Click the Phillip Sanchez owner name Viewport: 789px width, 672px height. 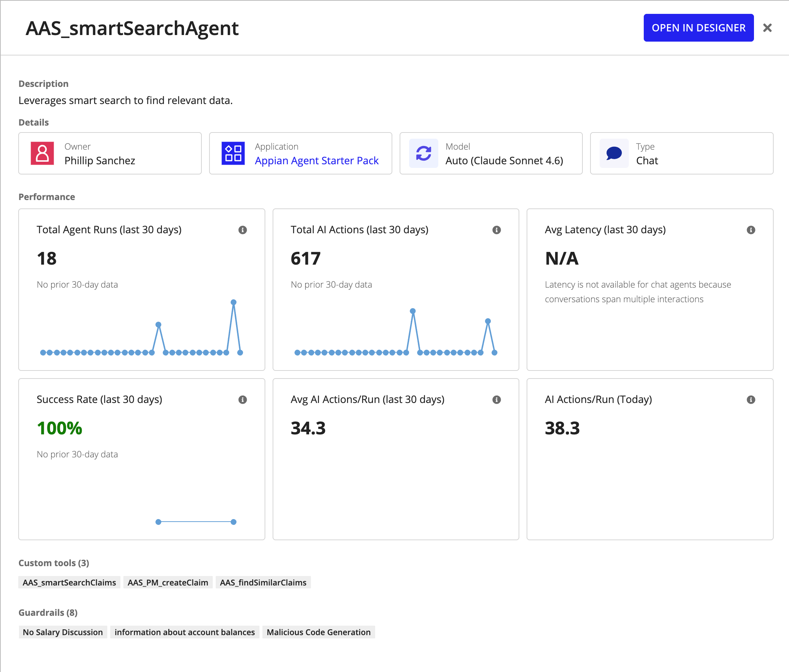coord(100,160)
